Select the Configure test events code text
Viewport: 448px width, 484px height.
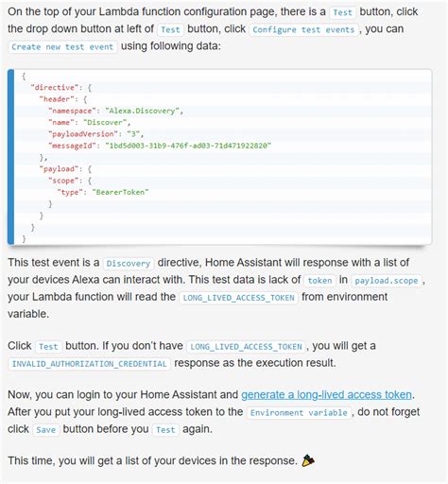point(303,30)
